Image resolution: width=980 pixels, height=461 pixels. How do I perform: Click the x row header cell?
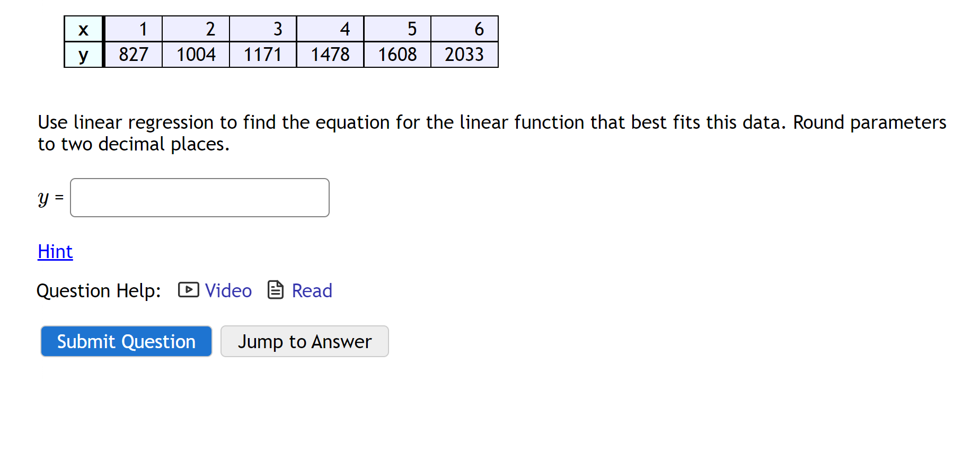[x=83, y=29]
